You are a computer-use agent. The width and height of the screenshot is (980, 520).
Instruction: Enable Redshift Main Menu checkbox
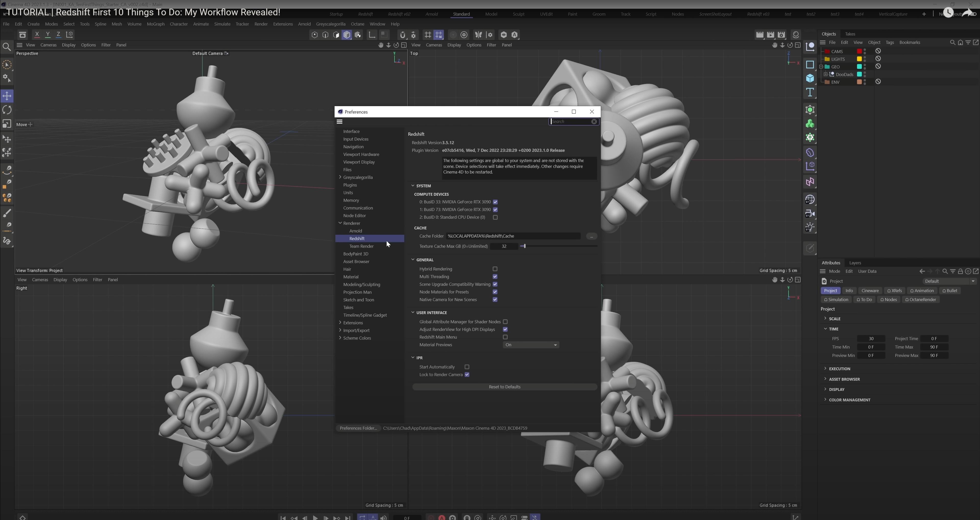[x=505, y=337]
